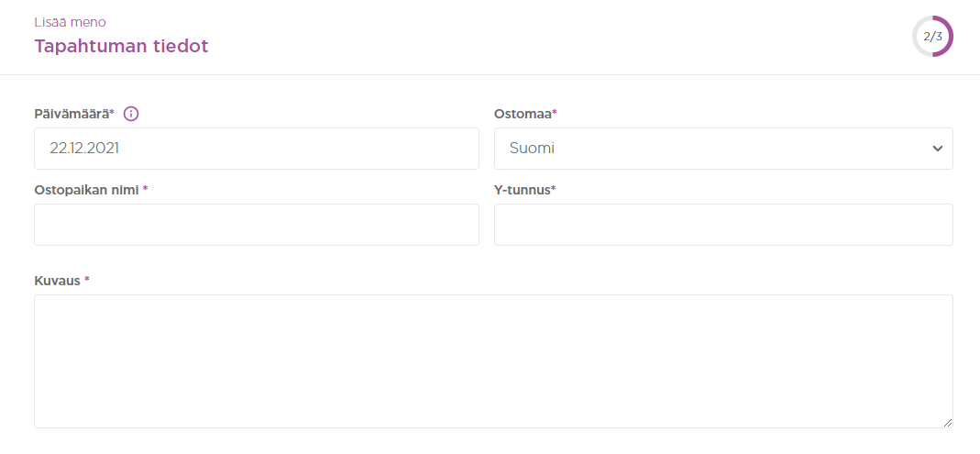
Task: Click the Ostopaikan nimi label text
Action: coord(86,190)
